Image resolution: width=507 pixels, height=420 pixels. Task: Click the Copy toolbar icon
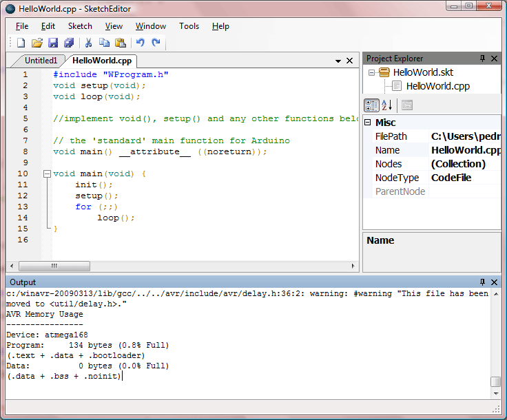point(104,43)
